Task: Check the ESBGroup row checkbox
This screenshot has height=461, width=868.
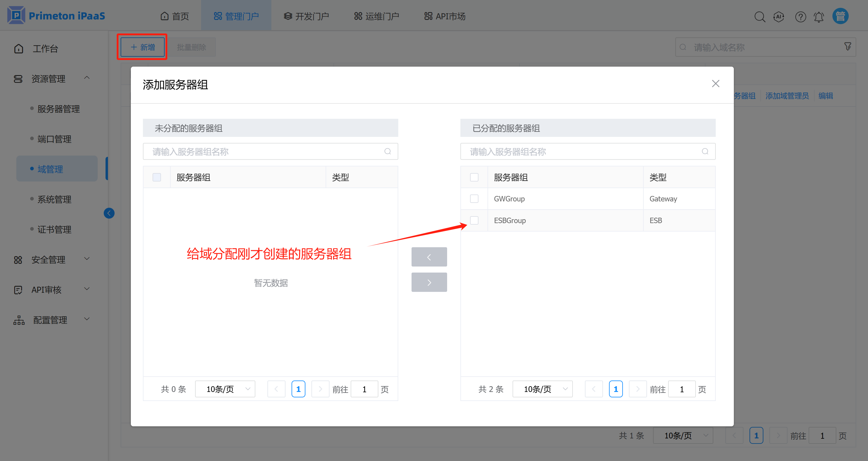Action: coord(474,220)
